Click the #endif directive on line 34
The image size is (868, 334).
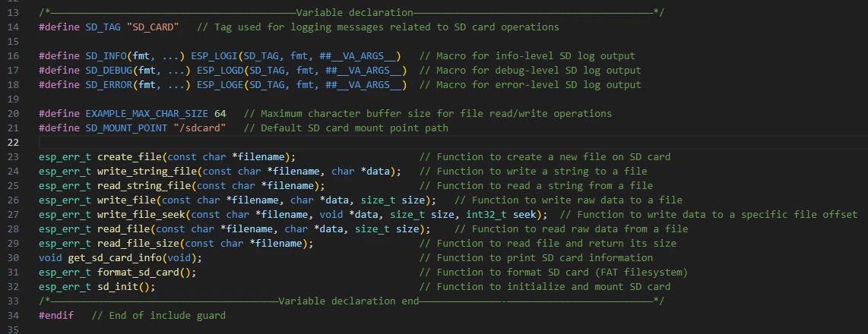coord(56,316)
